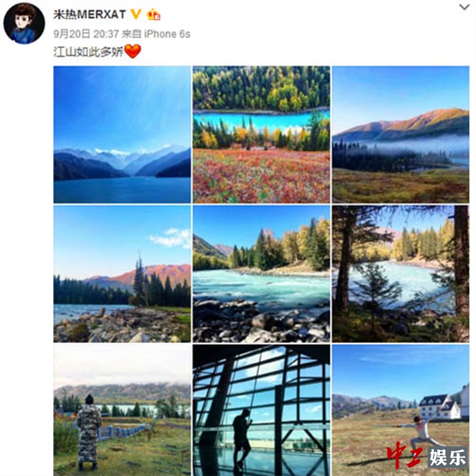Viewport: 476px width, 476px height.
Task: Open the turquoise river and red meadow photo
Action: 261,135
